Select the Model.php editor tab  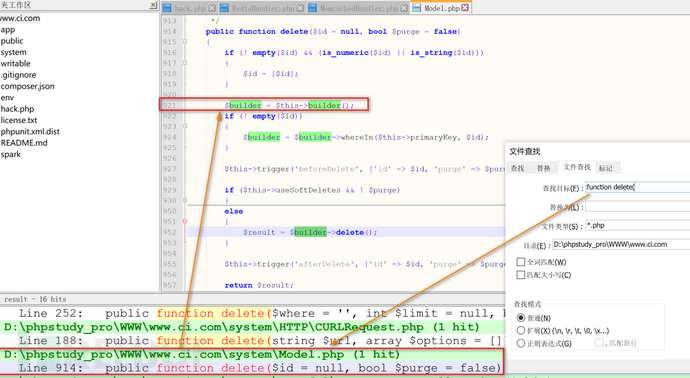tap(441, 8)
